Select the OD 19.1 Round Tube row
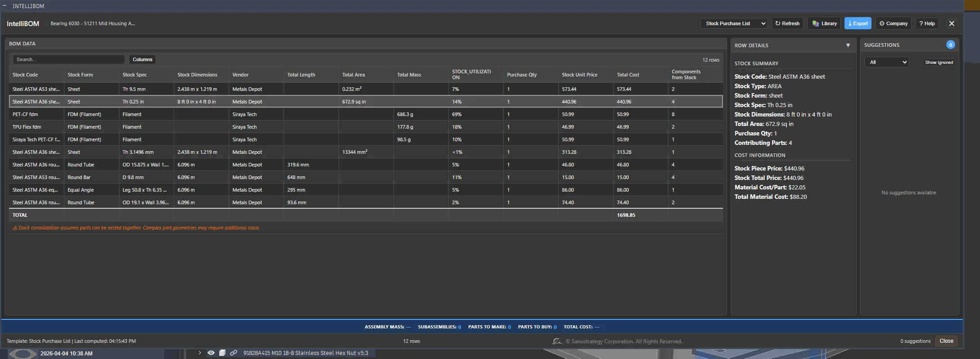The height and width of the screenshot is (359, 980). [366, 202]
